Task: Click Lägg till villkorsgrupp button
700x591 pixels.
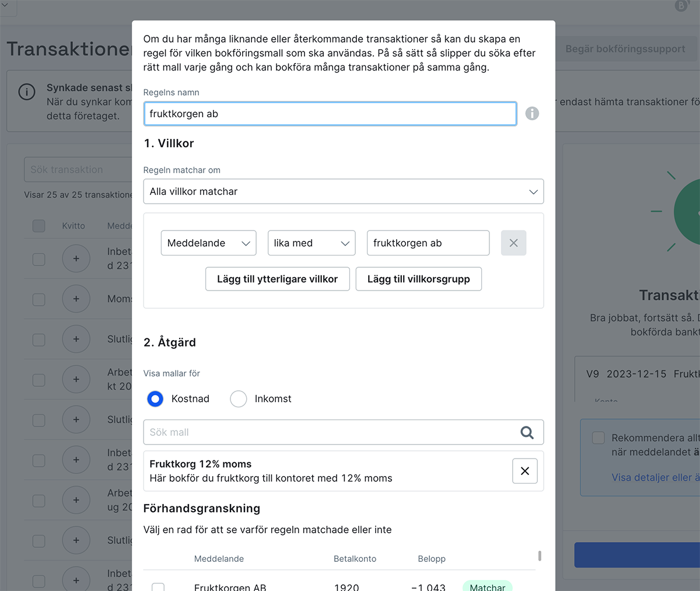Action: pos(418,279)
